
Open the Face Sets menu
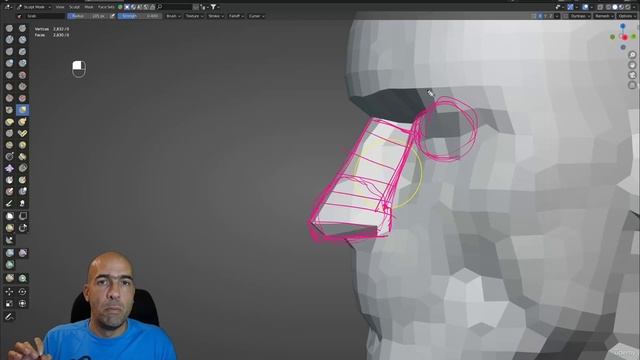click(x=106, y=7)
